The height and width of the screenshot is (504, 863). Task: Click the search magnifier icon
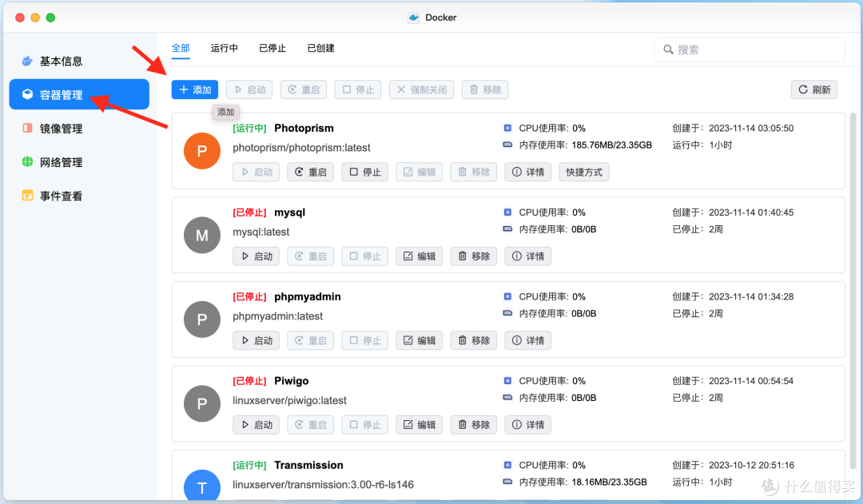(668, 50)
